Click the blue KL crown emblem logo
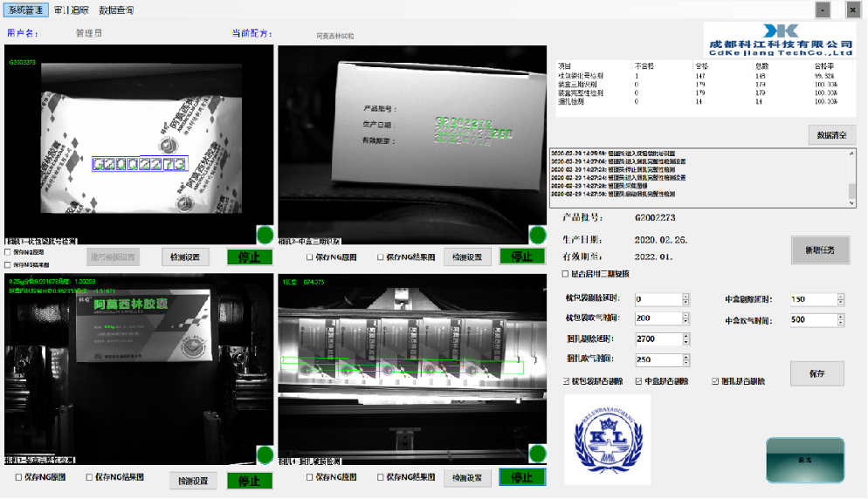 click(608, 440)
